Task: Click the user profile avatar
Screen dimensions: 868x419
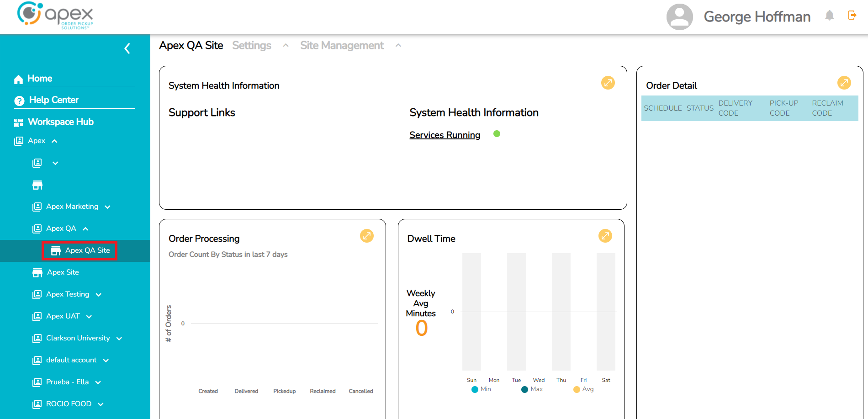Action: (x=679, y=17)
